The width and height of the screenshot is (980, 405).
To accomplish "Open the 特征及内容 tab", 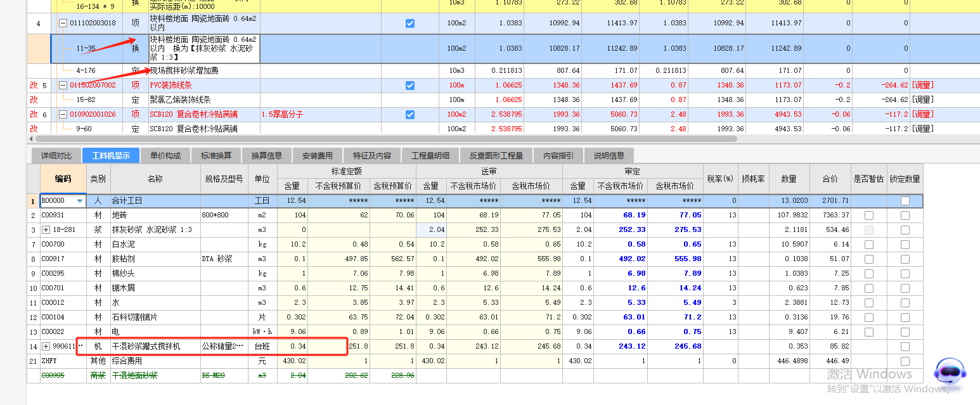I will click(372, 155).
